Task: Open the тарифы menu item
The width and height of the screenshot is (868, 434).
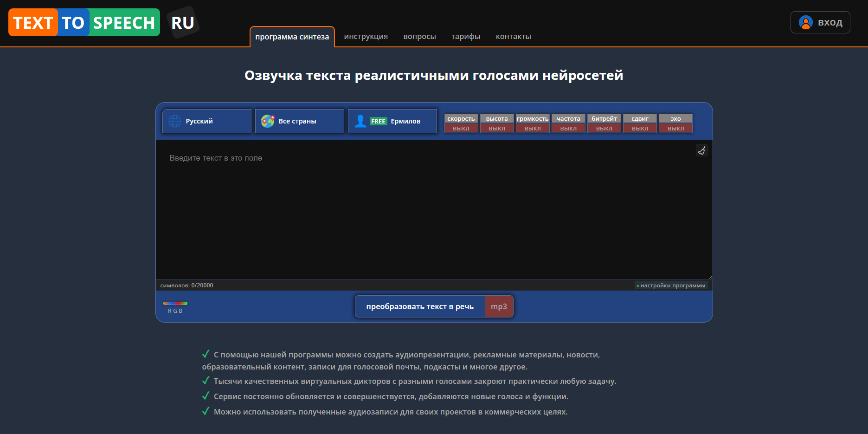Action: coord(466,36)
